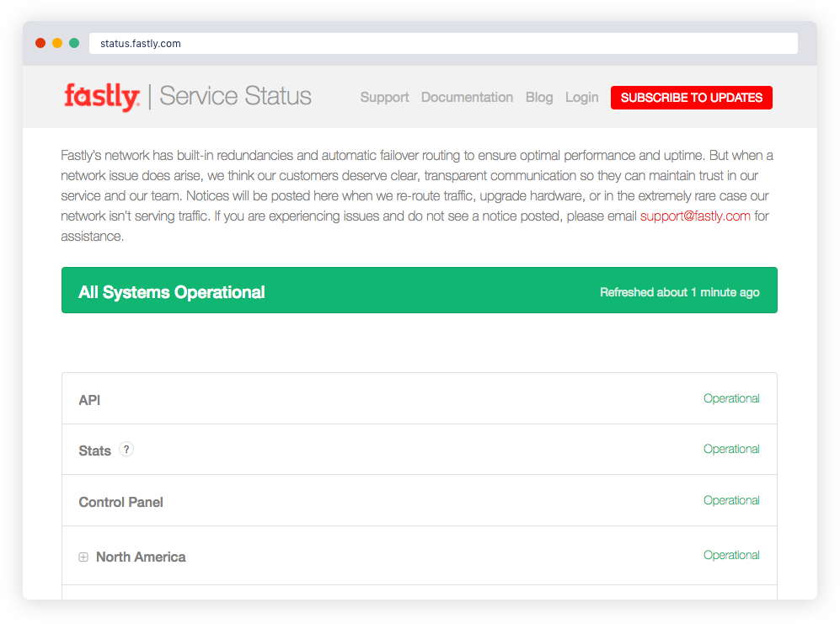Open the Documentation page
The image size is (840, 624).
[x=467, y=97]
